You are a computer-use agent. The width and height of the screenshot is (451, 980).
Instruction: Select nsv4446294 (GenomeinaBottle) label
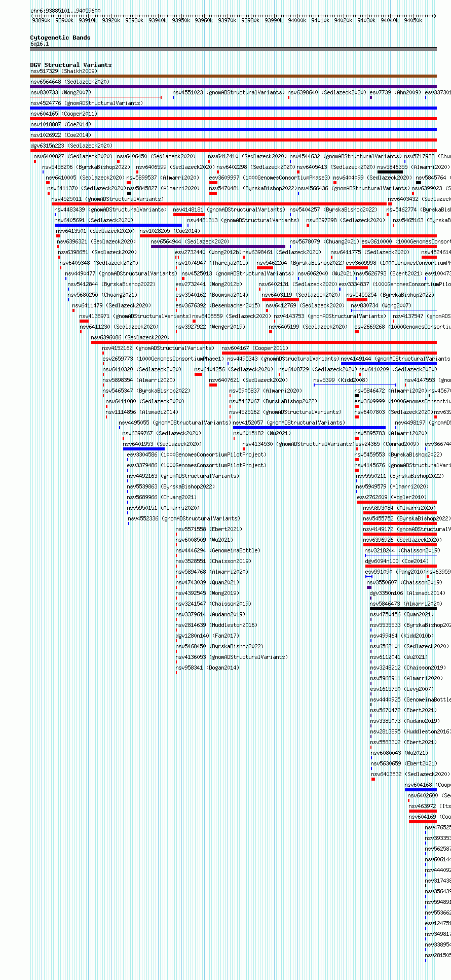click(x=218, y=551)
